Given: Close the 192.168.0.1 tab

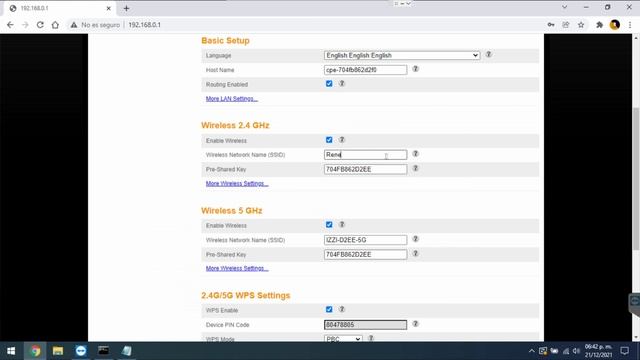Looking at the screenshot, I should coord(109,8).
